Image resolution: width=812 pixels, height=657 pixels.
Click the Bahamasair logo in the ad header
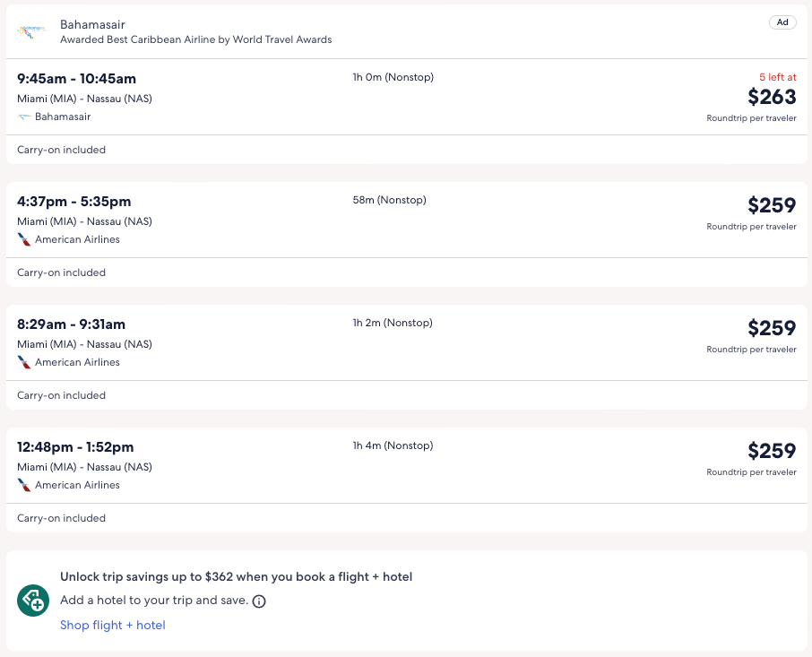[31, 31]
